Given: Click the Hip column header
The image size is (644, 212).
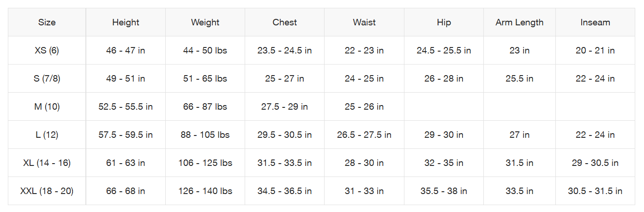Looking at the screenshot, I should (444, 22).
